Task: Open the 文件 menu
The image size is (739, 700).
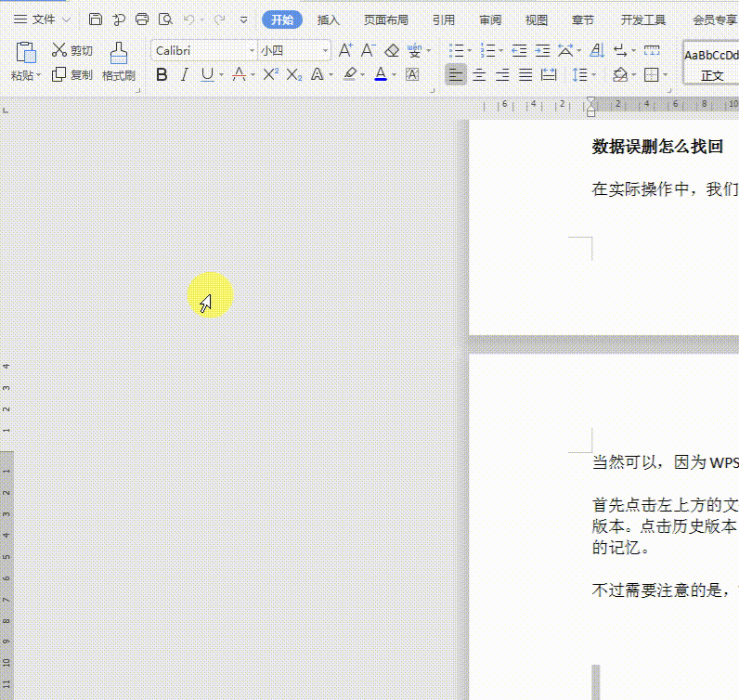Action: pyautogui.click(x=42, y=19)
